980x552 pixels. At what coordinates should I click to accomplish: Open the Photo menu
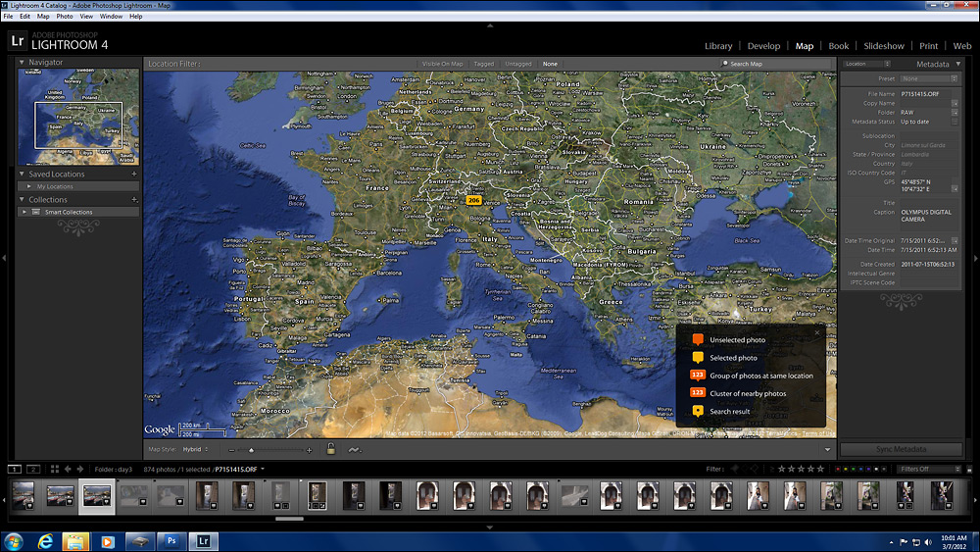click(65, 17)
